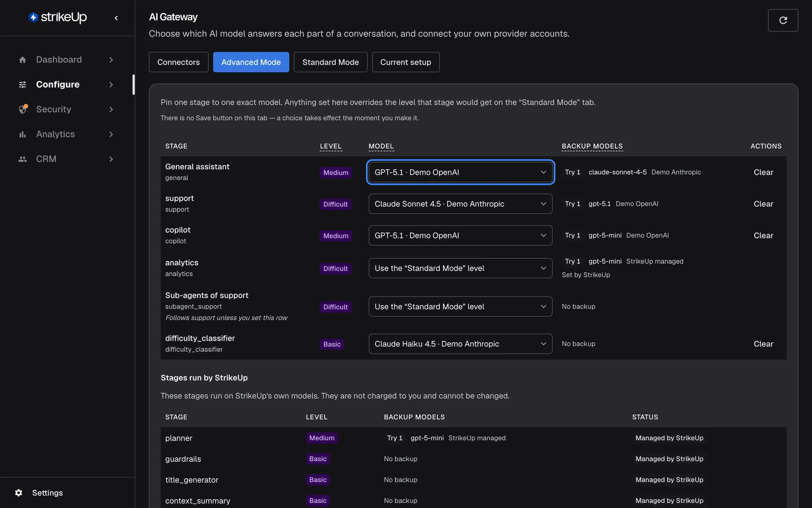
Task: Click the strikeUp logo
Action: coord(58,17)
